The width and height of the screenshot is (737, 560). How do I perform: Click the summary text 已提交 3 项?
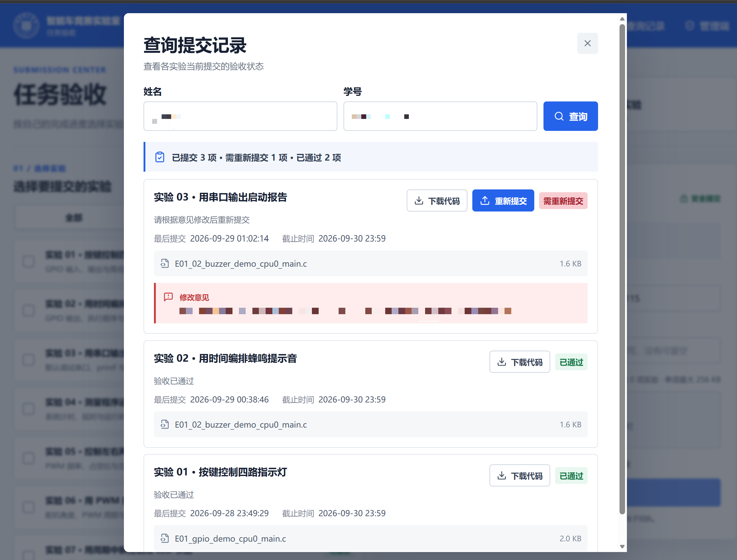tap(194, 158)
